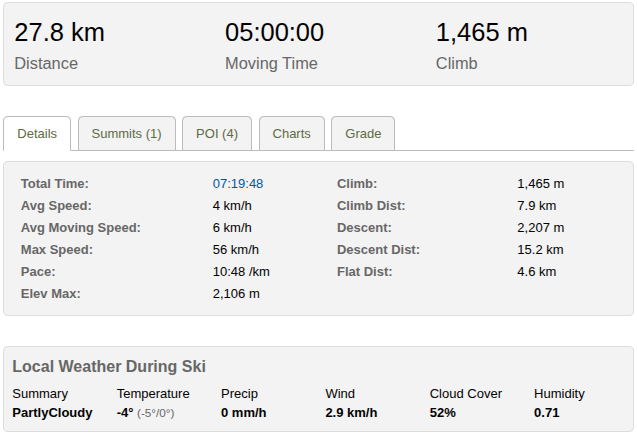This screenshot has width=637, height=436.
Task: Click the -4° temperature reading
Action: click(x=125, y=413)
